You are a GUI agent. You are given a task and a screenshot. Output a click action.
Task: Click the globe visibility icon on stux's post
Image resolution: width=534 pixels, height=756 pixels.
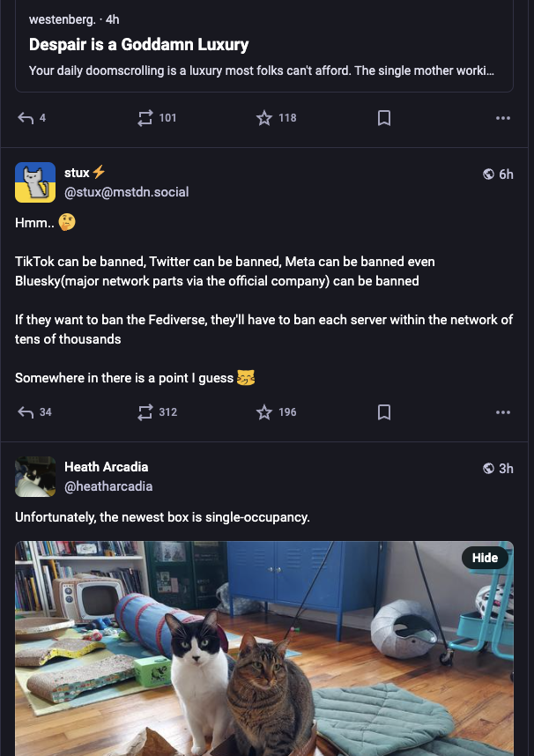pyautogui.click(x=488, y=174)
